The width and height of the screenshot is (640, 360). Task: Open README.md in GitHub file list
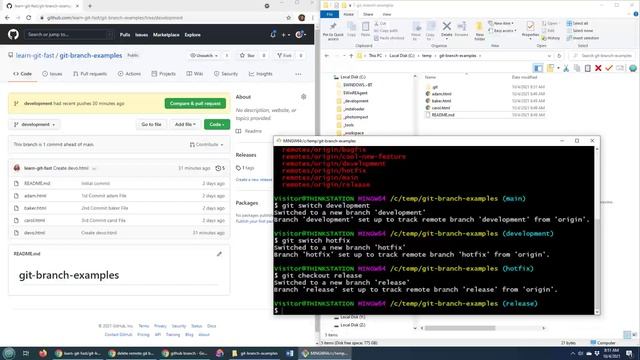tap(37, 183)
